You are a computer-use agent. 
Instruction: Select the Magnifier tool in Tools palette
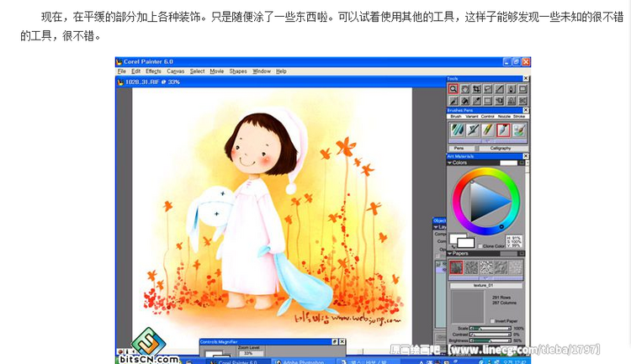(453, 89)
